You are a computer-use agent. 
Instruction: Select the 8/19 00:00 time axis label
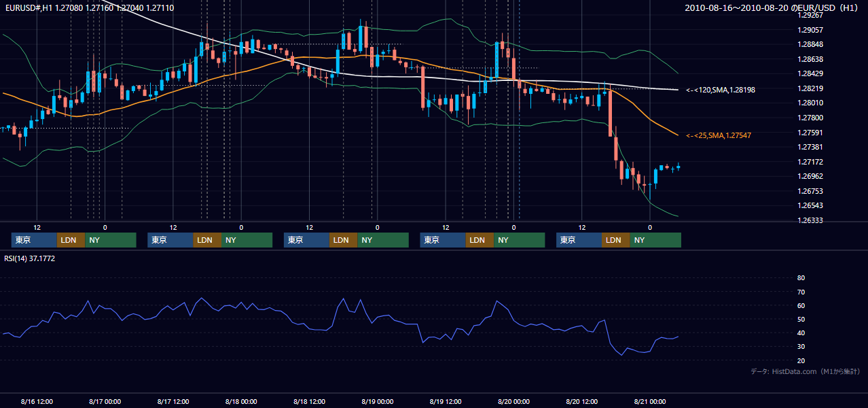pos(377,401)
